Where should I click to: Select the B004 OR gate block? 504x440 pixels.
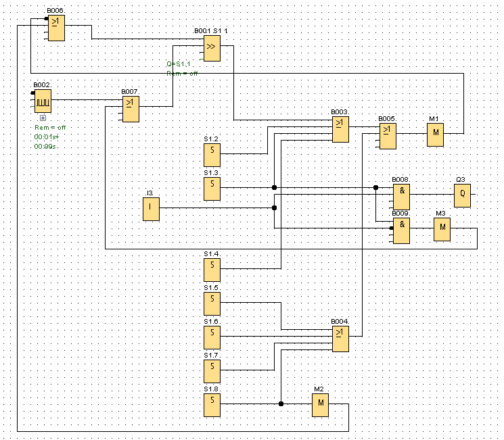pos(340,339)
